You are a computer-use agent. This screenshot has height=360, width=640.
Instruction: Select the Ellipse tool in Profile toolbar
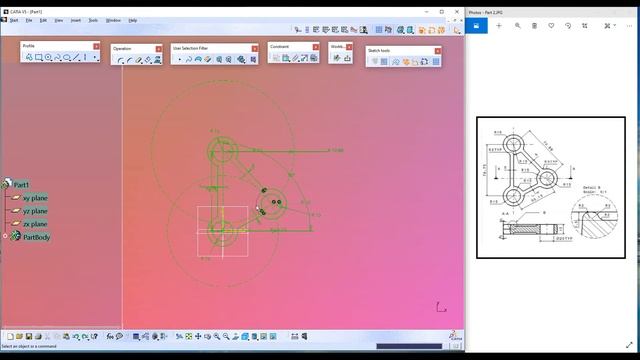tap(67, 58)
